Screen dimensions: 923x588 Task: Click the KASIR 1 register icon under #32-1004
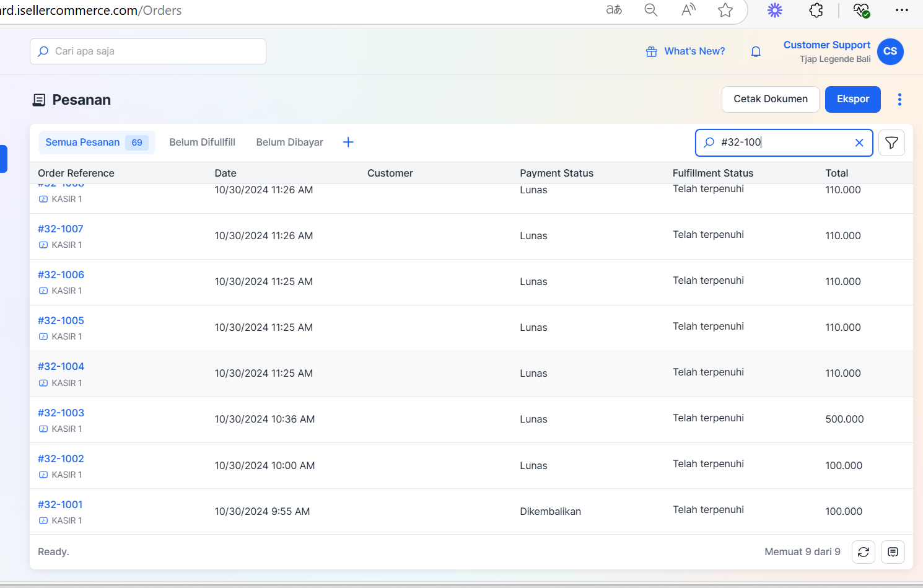click(x=43, y=383)
